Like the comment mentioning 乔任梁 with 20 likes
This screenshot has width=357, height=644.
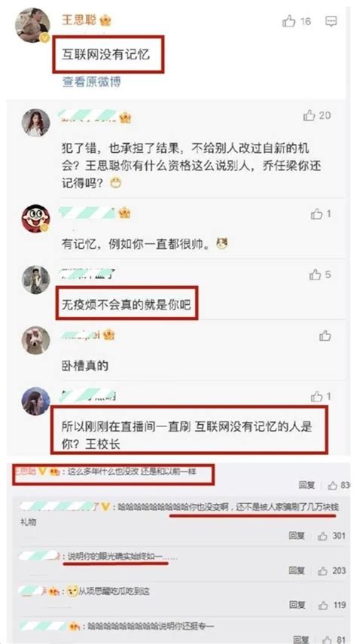click(x=309, y=116)
